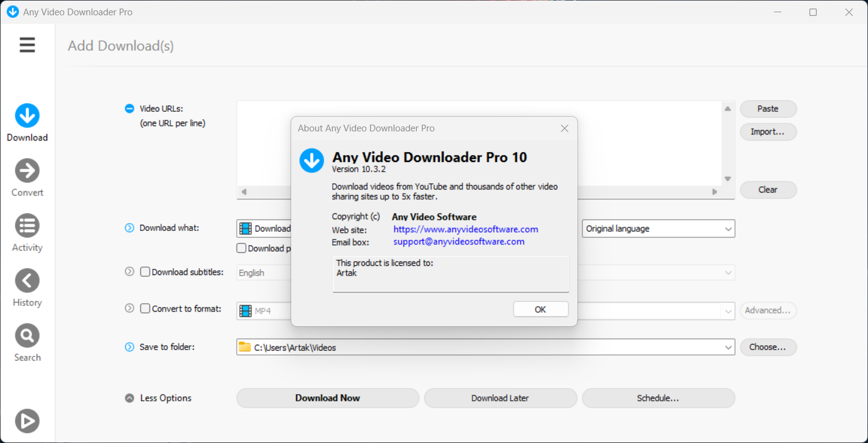Paste URLs with the Paste button
This screenshot has width=868, height=443.
coord(769,109)
